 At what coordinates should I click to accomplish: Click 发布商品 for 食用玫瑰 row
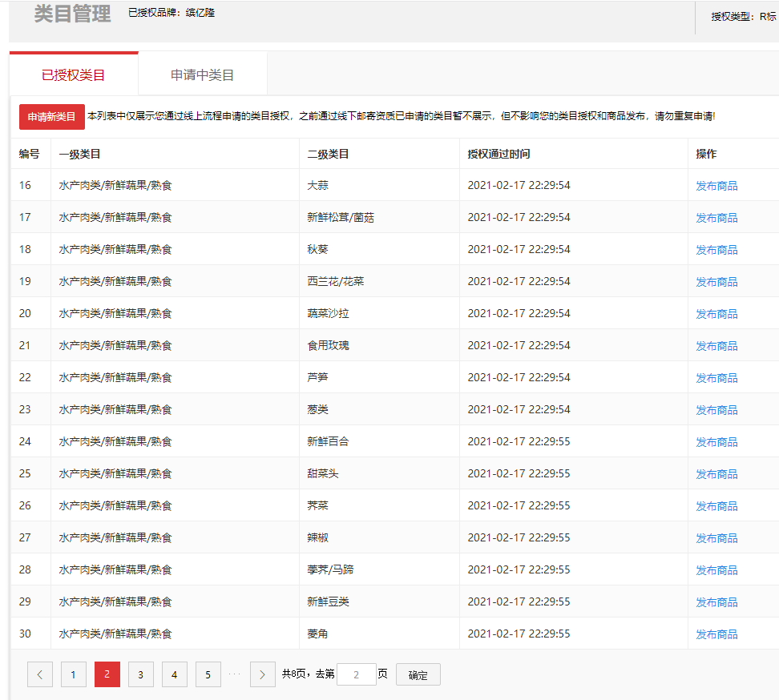(716, 346)
